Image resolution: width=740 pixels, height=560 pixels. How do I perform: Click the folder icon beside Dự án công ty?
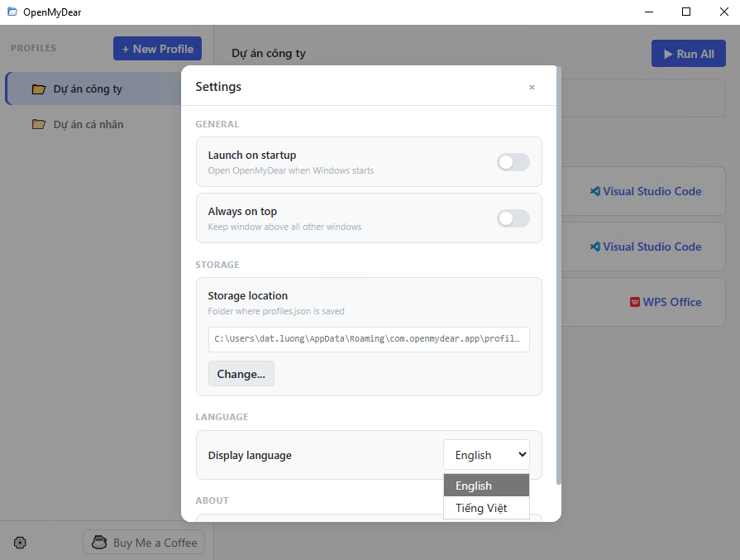click(x=39, y=89)
